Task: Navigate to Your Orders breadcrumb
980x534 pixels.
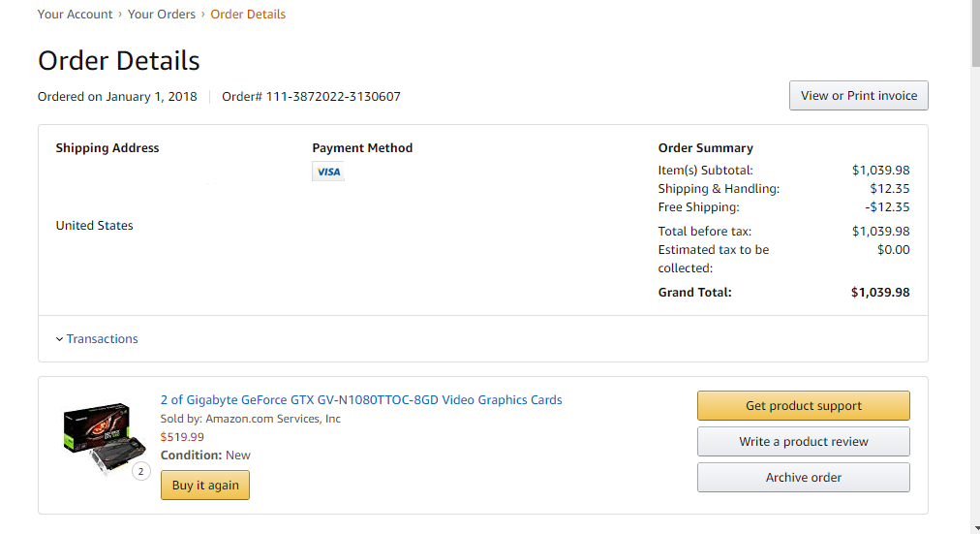Action: click(x=162, y=15)
